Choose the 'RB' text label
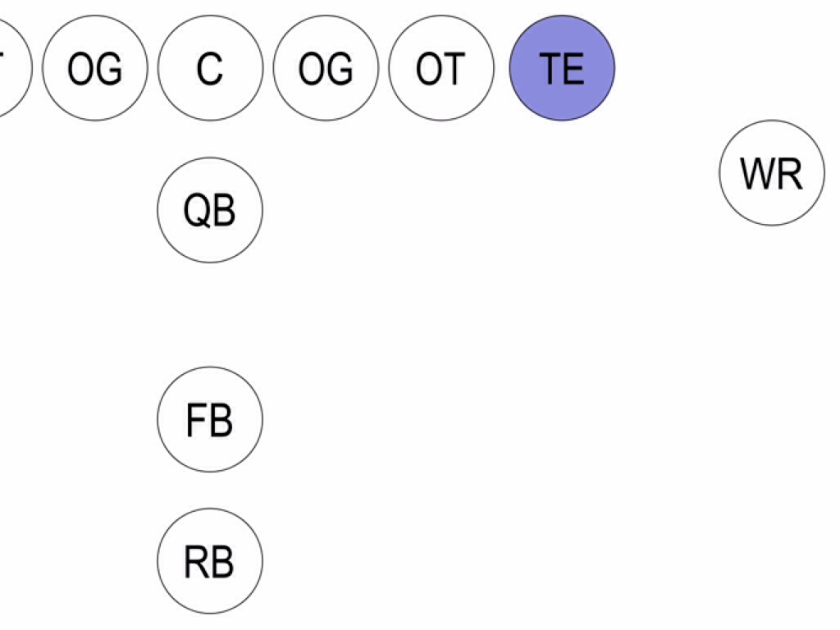The width and height of the screenshot is (840, 630). [x=209, y=562]
